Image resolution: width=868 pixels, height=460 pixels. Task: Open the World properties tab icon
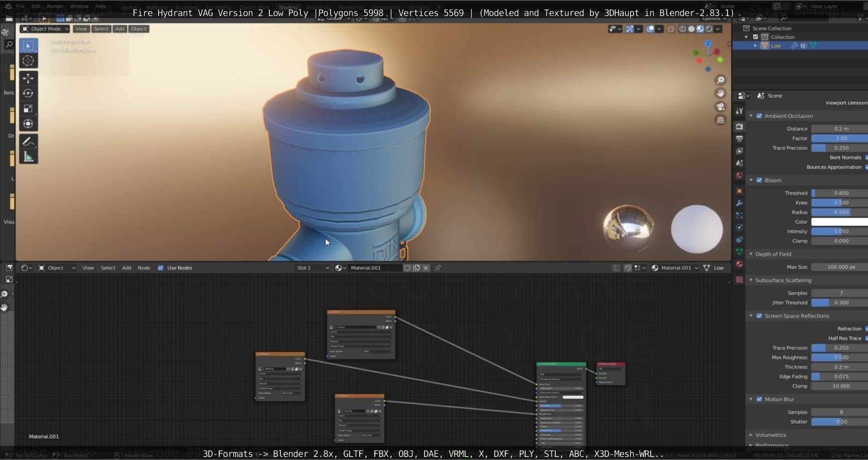(x=739, y=175)
